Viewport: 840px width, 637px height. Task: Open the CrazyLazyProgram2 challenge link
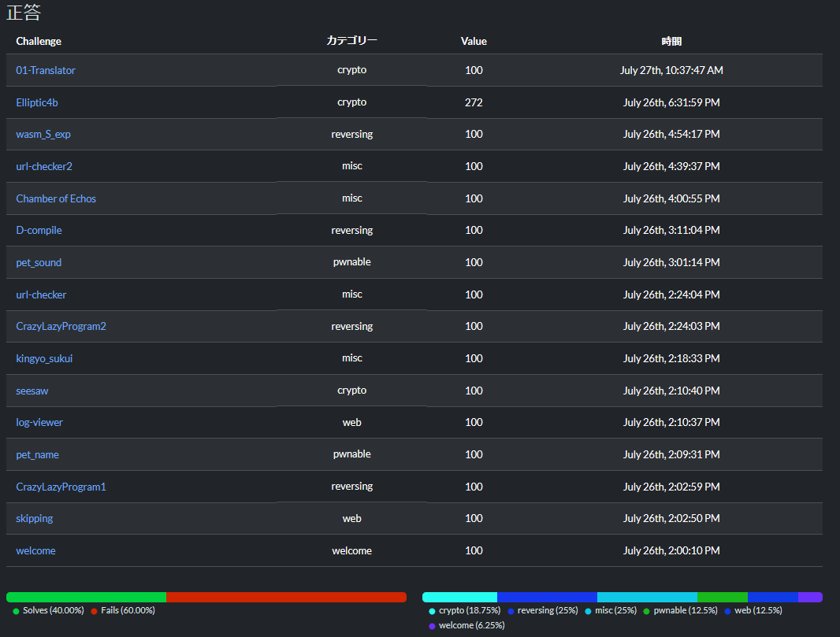61,327
